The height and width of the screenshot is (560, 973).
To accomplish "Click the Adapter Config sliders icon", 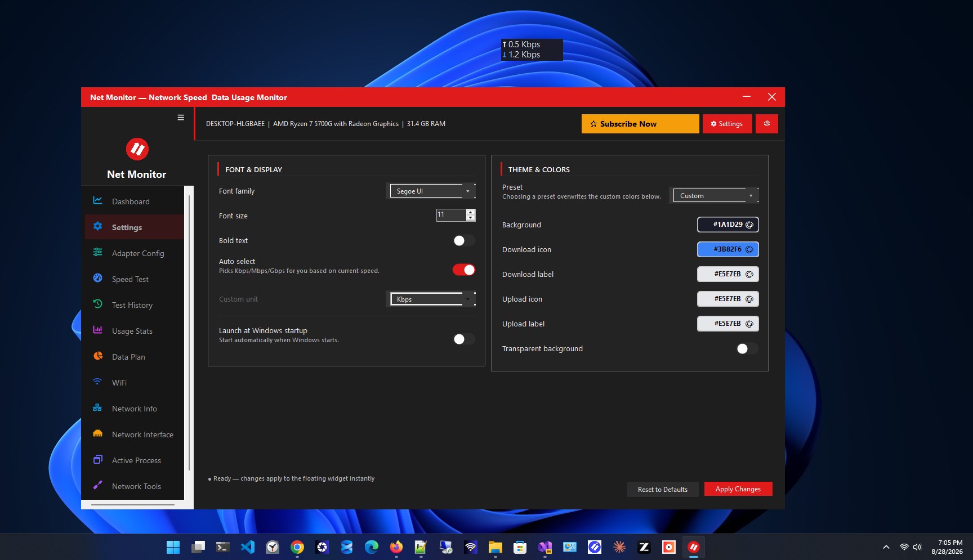I will click(x=97, y=252).
